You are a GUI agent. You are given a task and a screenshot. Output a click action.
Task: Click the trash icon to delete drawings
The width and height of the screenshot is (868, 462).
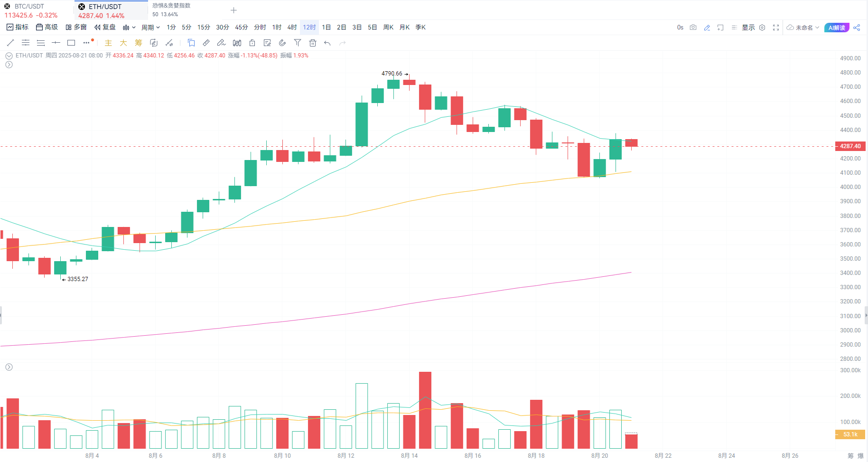tap(312, 43)
